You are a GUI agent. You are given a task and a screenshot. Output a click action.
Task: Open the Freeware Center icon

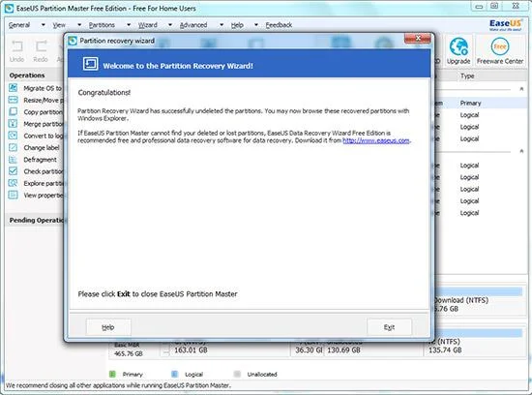pos(500,46)
